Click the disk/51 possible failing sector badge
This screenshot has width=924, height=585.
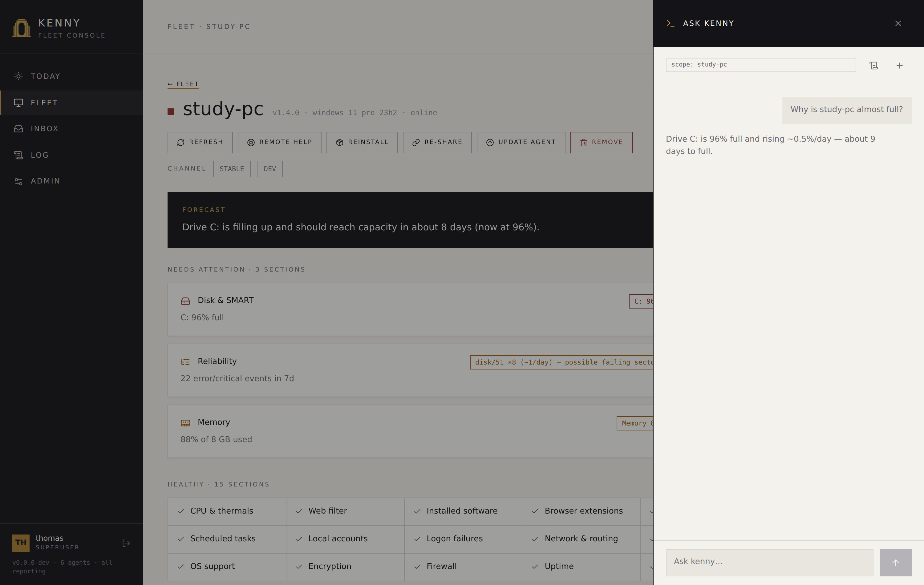[561, 362]
